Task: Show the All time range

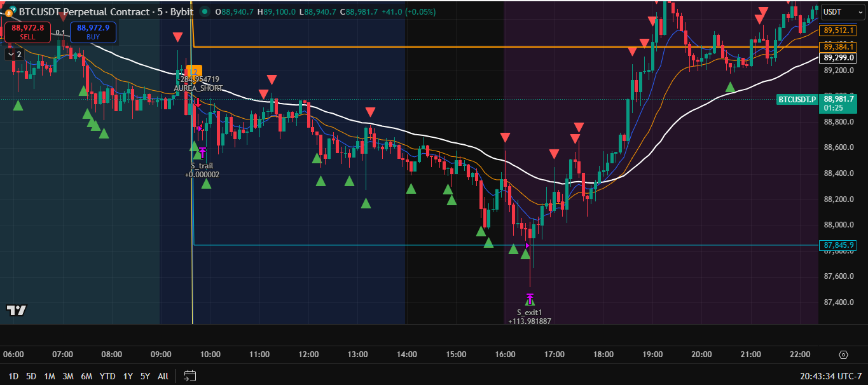Action: click(163, 376)
